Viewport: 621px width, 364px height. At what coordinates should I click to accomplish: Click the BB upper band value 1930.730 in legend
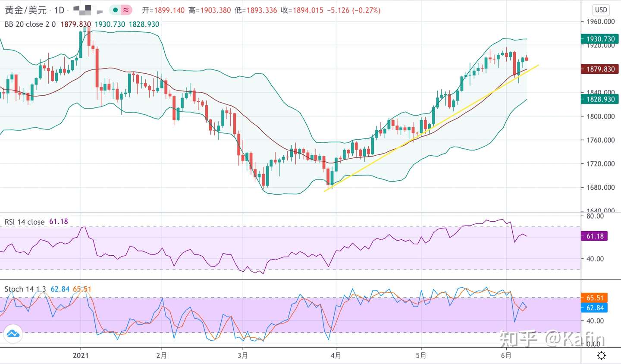pos(110,24)
